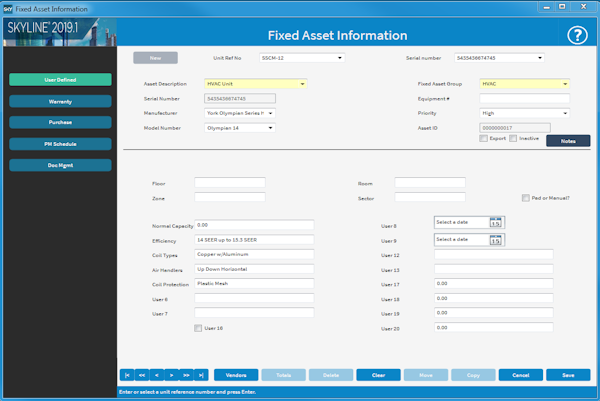Click the SKY app icon in title bar
The width and height of the screenshot is (600, 401).
point(8,9)
